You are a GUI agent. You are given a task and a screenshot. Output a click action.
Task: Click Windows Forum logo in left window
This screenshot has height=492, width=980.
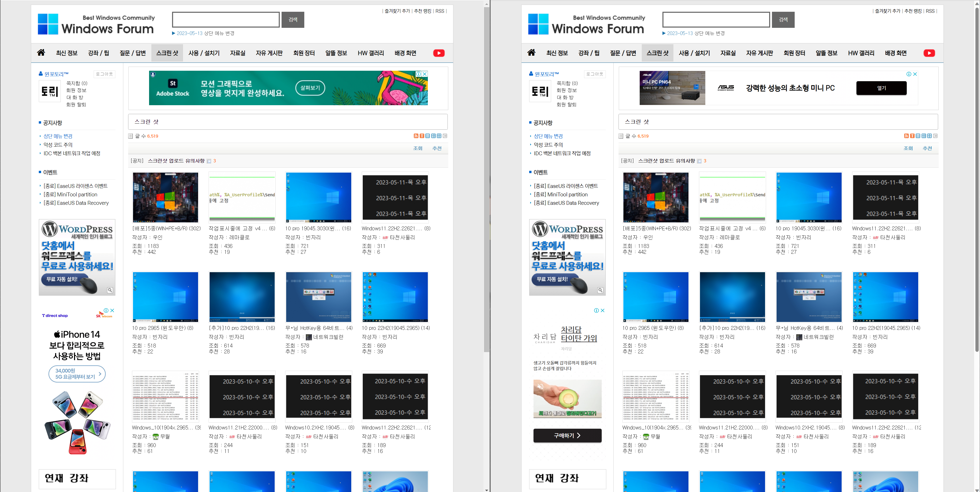pyautogui.click(x=96, y=24)
